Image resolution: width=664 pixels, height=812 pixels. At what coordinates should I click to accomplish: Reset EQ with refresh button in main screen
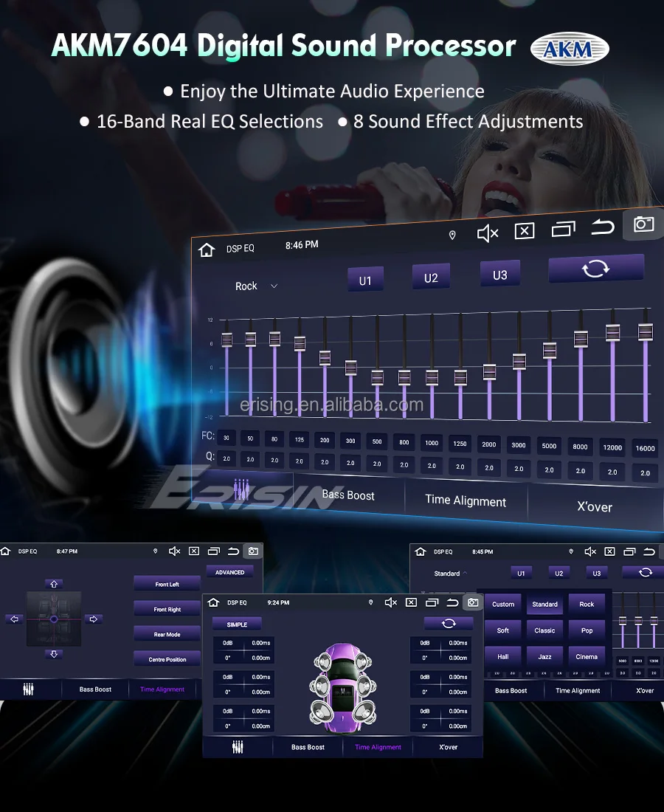tap(595, 268)
